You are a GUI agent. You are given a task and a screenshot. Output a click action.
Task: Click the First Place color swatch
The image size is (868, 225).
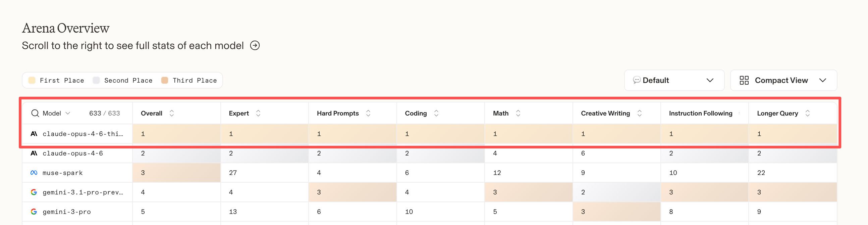[x=32, y=80]
